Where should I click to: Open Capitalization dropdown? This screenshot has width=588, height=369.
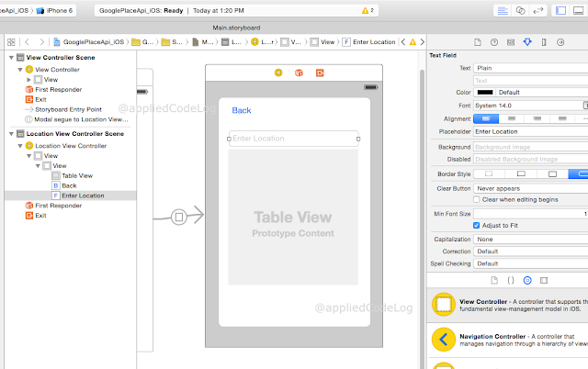531,240
